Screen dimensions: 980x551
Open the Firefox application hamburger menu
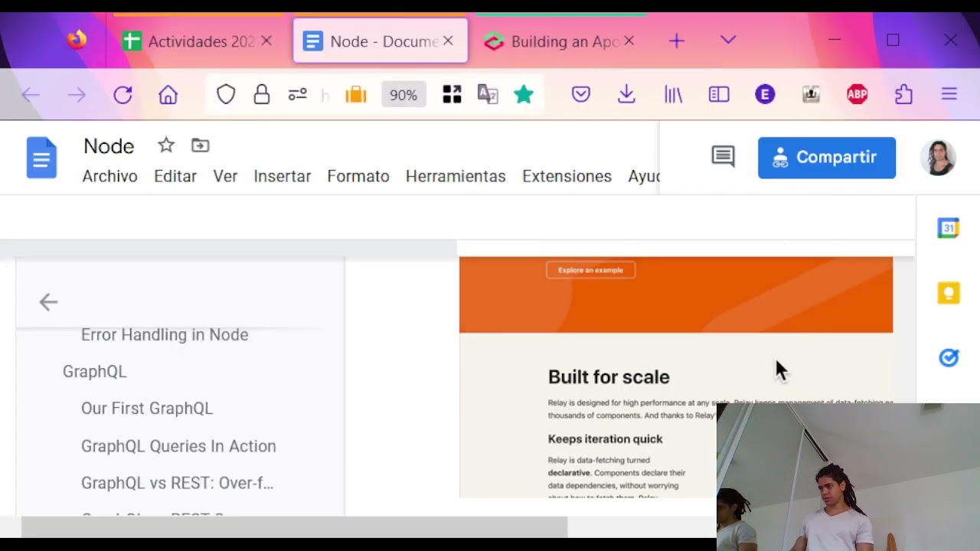pos(949,95)
